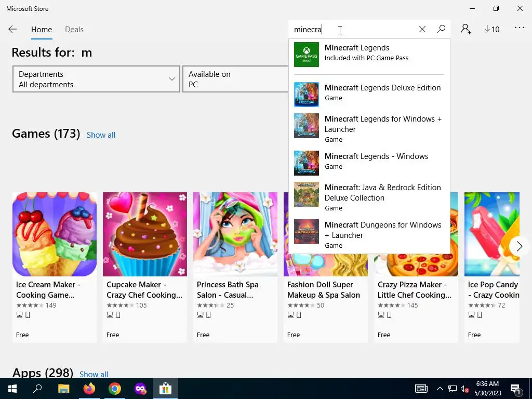This screenshot has width=532, height=399.
Task: Open the Available on filter
Action: [235, 79]
